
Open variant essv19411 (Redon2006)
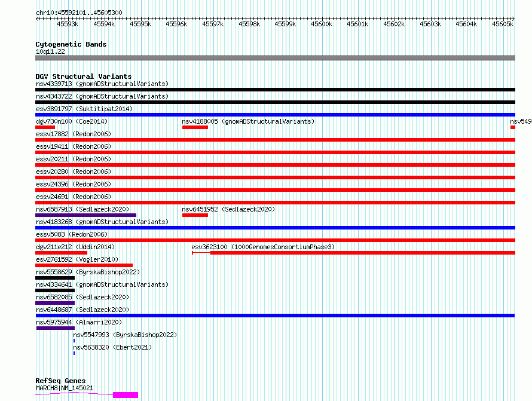point(74,146)
